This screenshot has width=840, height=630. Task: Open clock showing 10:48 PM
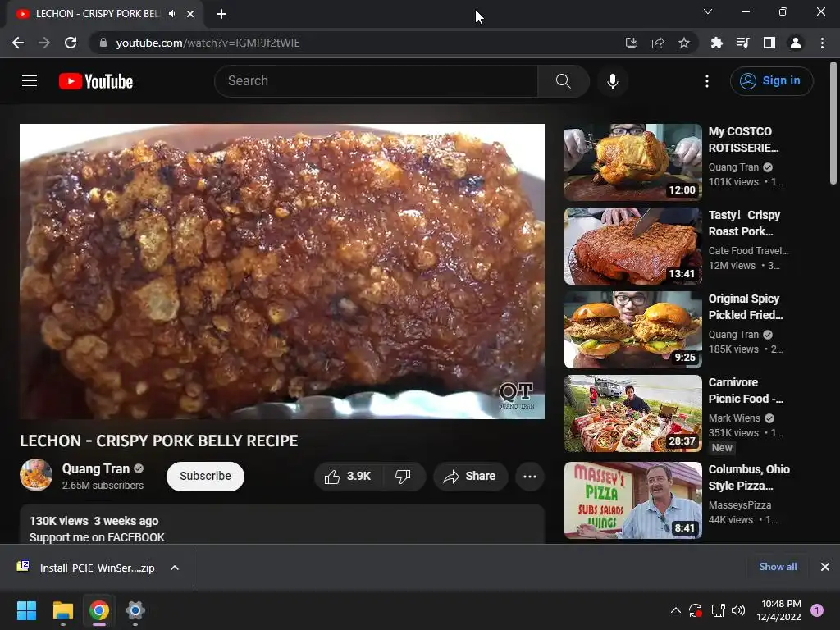coord(779,610)
